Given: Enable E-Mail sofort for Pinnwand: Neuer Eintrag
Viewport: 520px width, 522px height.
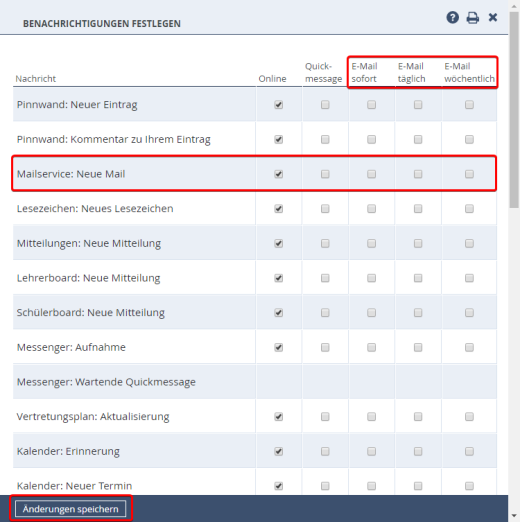Looking at the screenshot, I should point(371,105).
